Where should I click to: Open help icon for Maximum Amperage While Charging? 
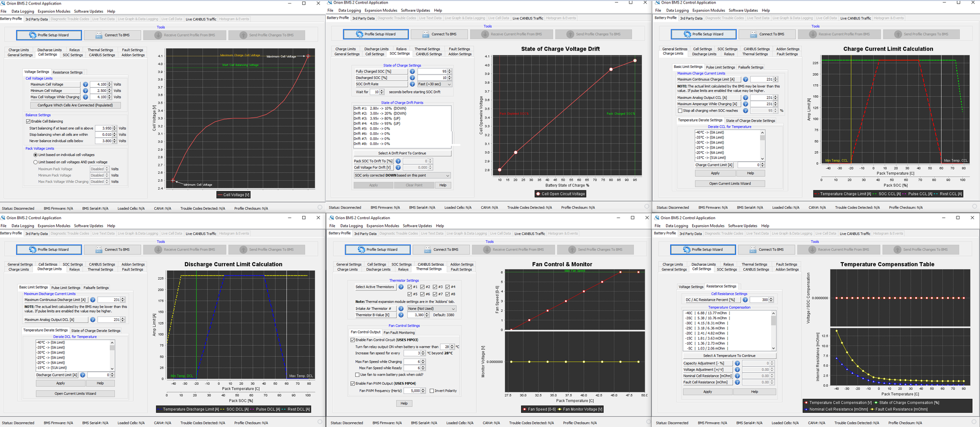(x=746, y=104)
